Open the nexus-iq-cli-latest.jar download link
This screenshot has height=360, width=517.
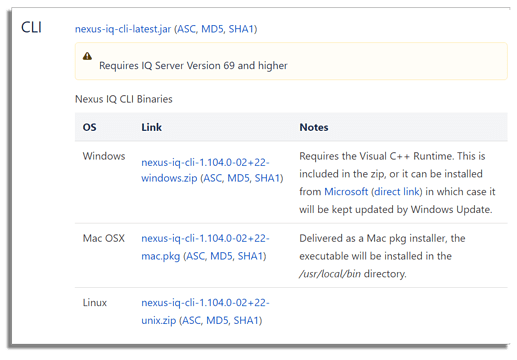point(123,29)
